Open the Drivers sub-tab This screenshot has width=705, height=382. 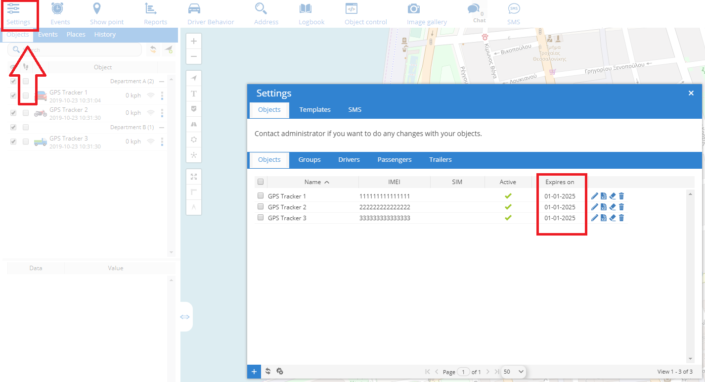(x=349, y=160)
